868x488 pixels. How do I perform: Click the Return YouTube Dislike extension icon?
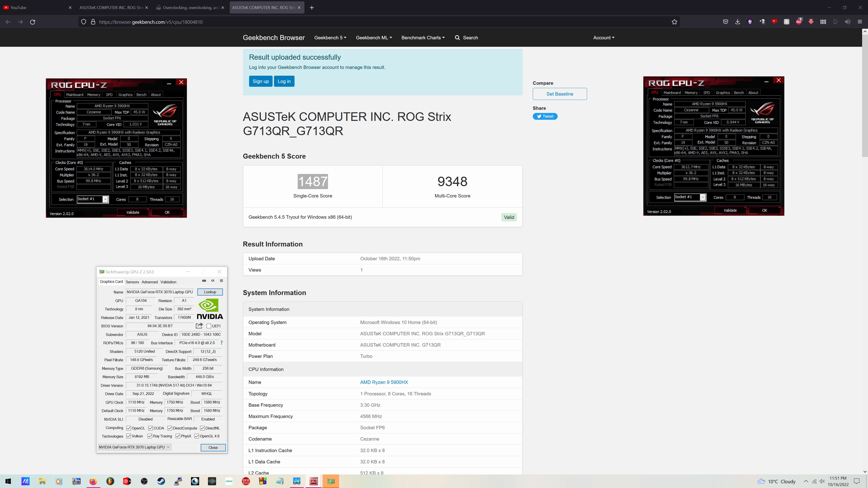click(774, 22)
